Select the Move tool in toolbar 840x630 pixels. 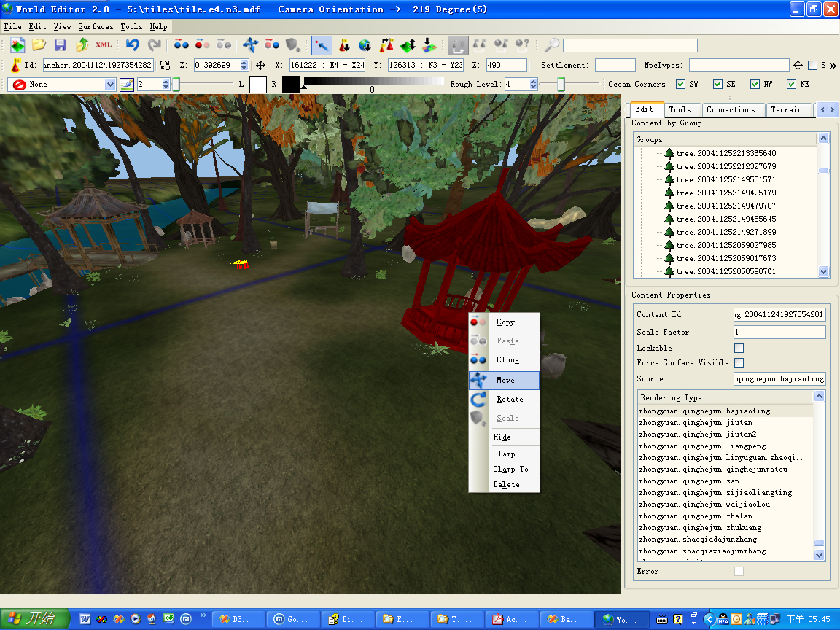click(250, 45)
